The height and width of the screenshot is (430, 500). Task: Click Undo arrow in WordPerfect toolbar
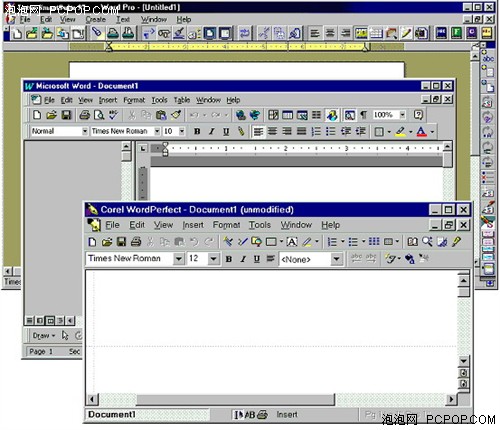click(x=194, y=242)
